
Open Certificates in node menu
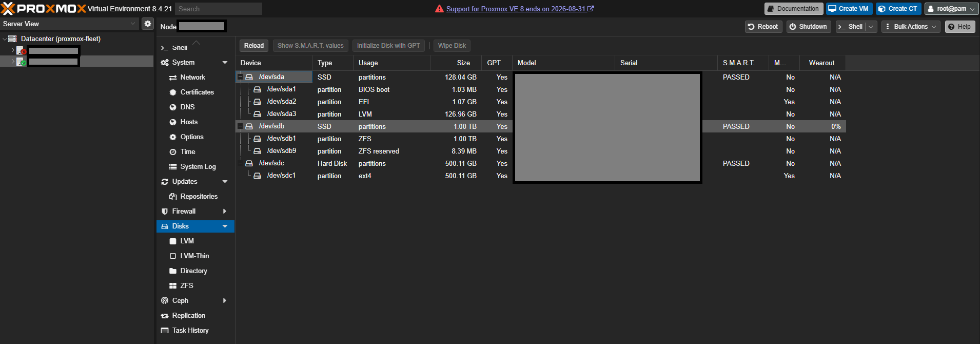(x=197, y=92)
